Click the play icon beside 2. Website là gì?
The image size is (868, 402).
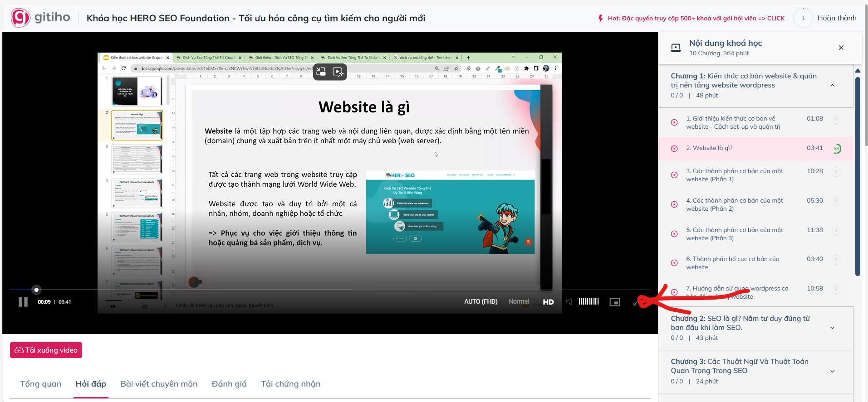pos(674,149)
